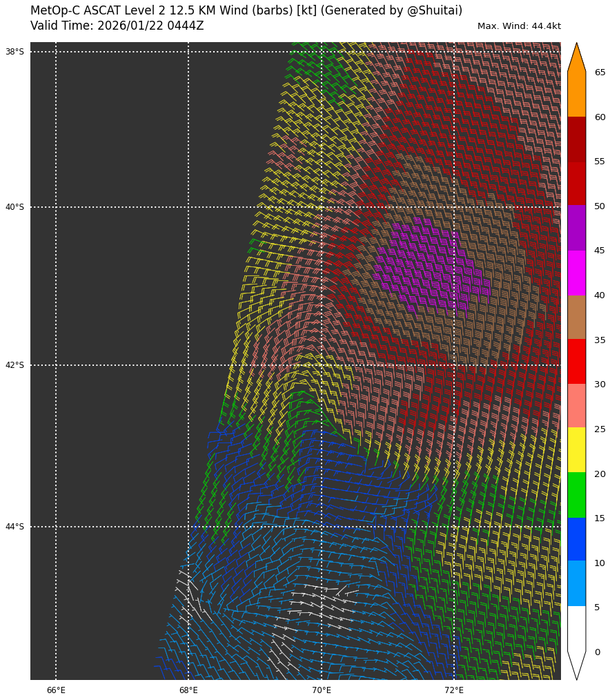Select the magenta 40–45 kt colorbar swatch
Image resolution: width=610 pixels, height=700 pixels.
(576, 273)
